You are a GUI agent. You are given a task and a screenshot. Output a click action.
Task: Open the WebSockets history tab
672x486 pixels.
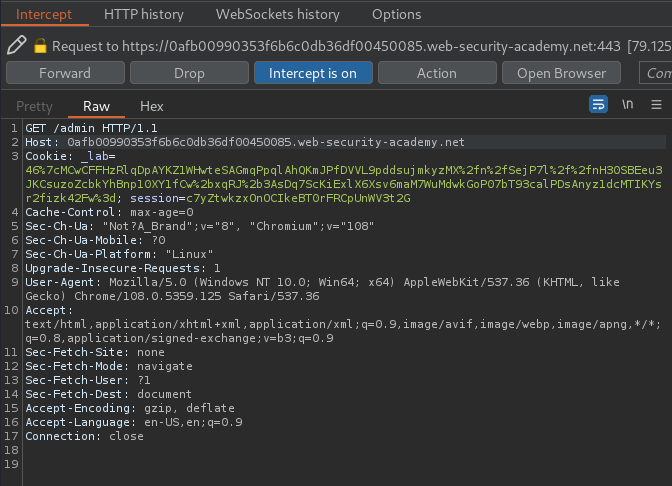(278, 14)
